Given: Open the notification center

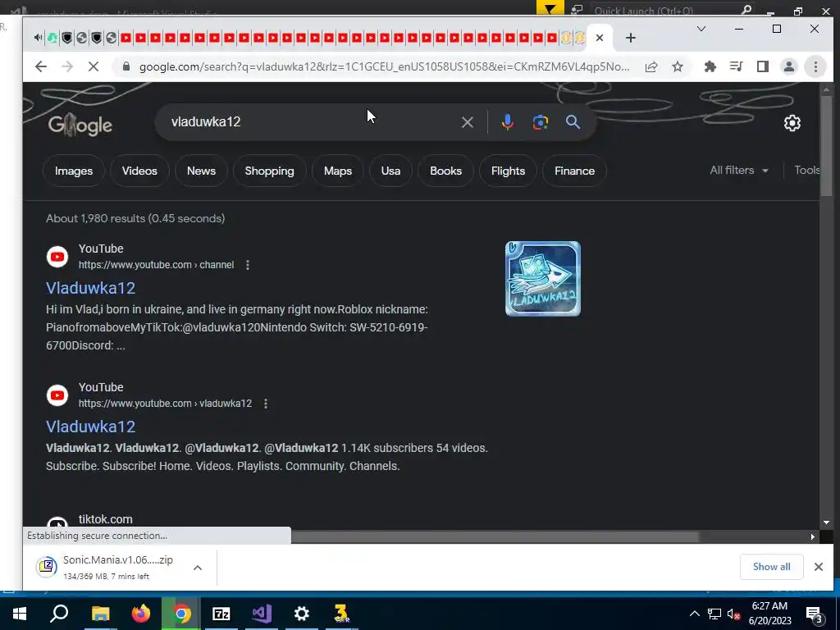Looking at the screenshot, I should point(815,614).
